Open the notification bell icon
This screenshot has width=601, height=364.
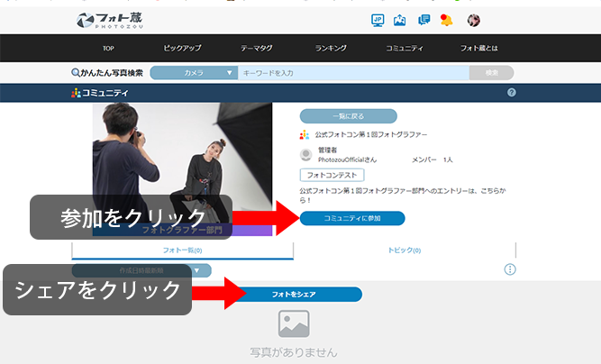point(446,20)
